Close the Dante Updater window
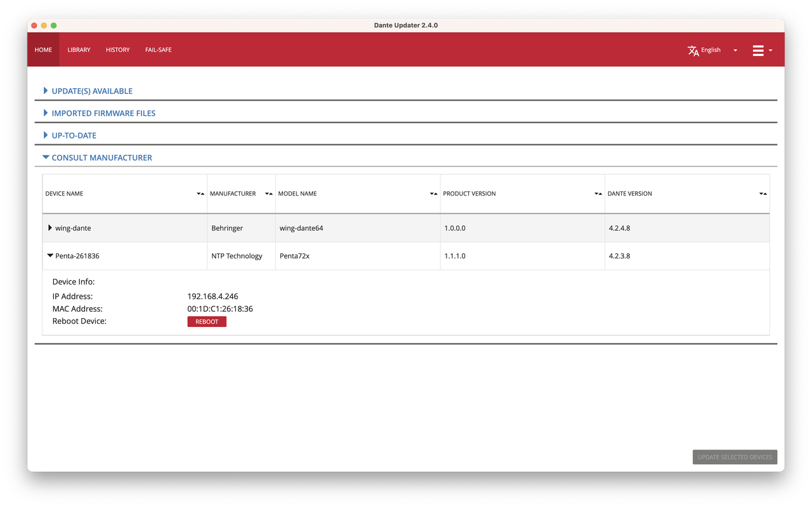 pos(34,25)
